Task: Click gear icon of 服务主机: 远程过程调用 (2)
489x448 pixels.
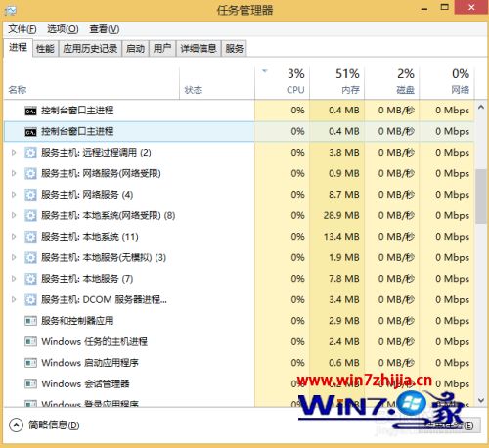Action: [30, 153]
